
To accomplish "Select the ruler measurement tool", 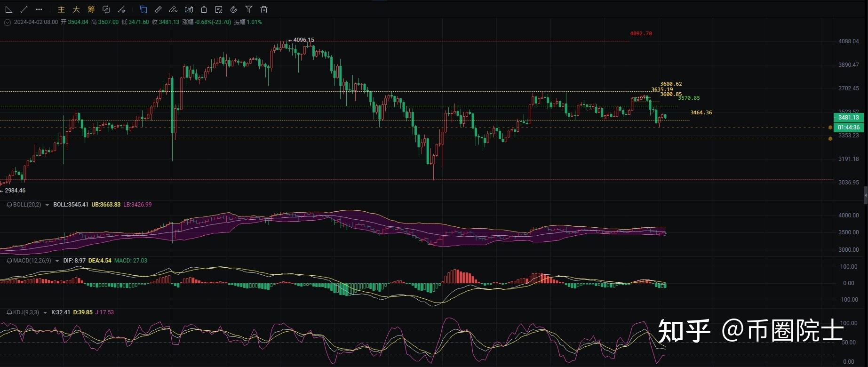I will click(x=159, y=9).
